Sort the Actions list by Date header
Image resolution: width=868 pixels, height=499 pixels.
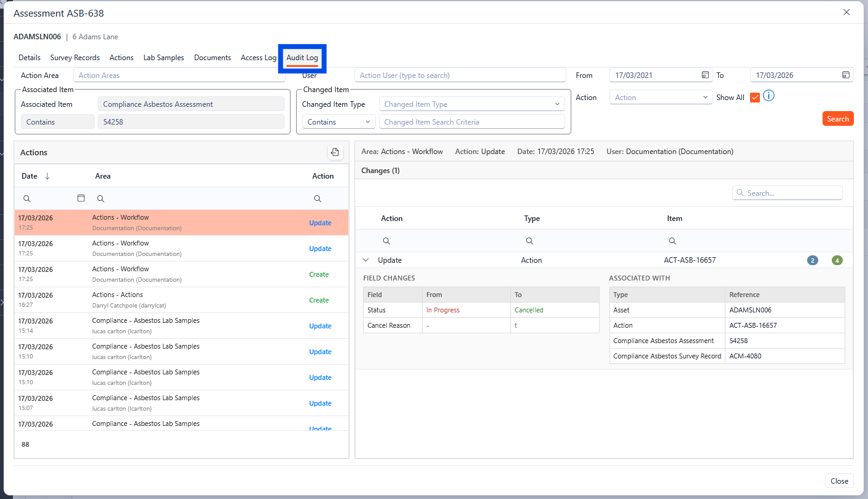tap(29, 176)
